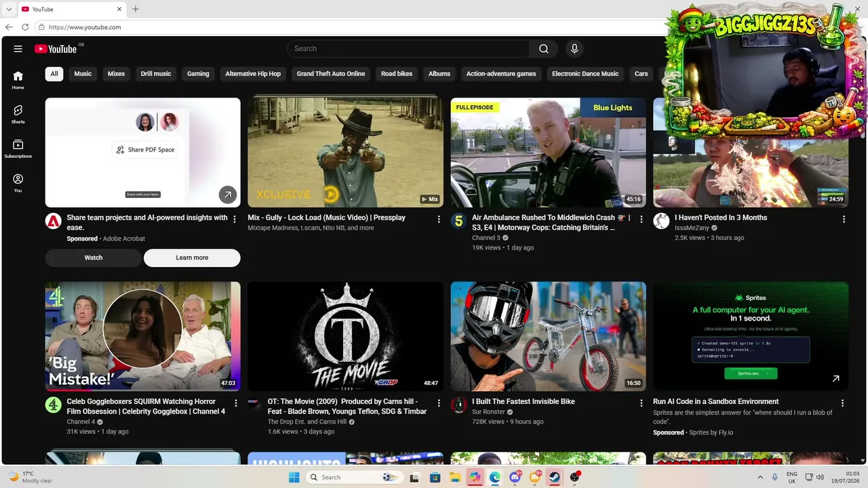
Task: Open the invisible bike video thumbnail
Action: click(549, 336)
